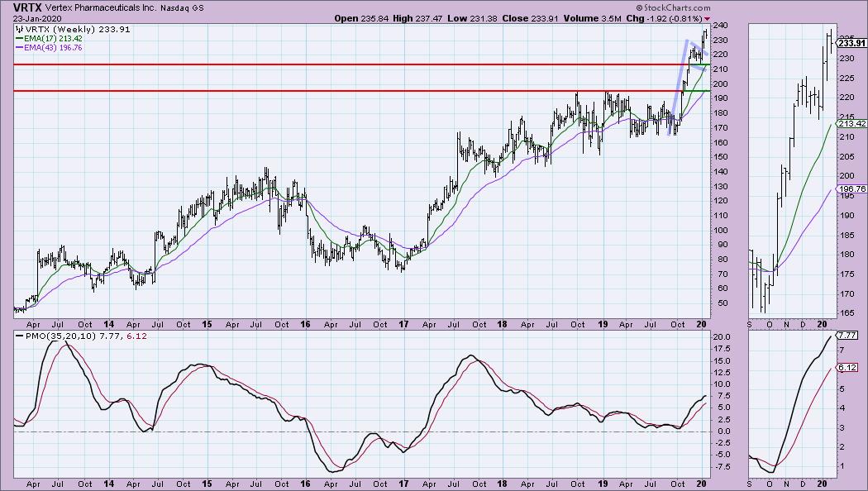Click the 15 year label on price axis

pos(207,324)
